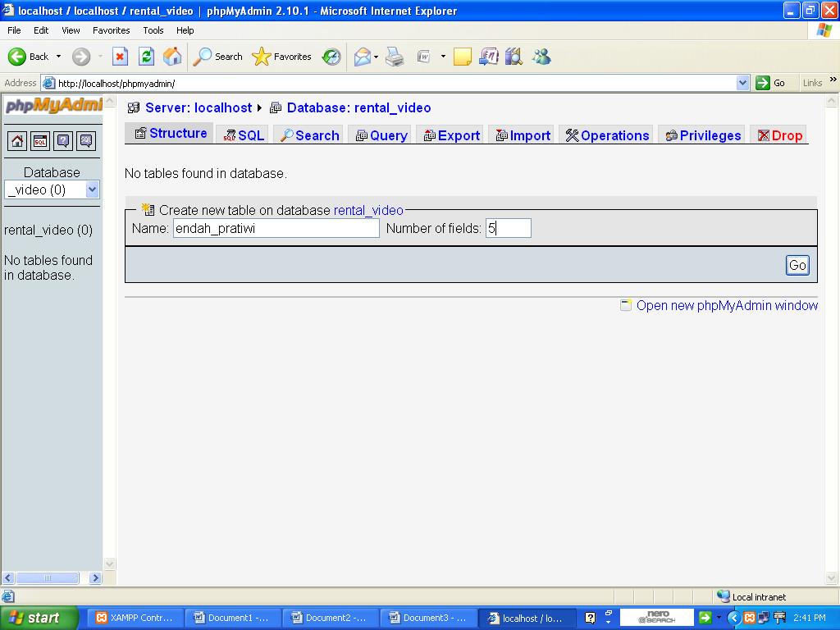Open the Mail icon dropdown arrow
The width and height of the screenshot is (840, 630).
[376, 57]
